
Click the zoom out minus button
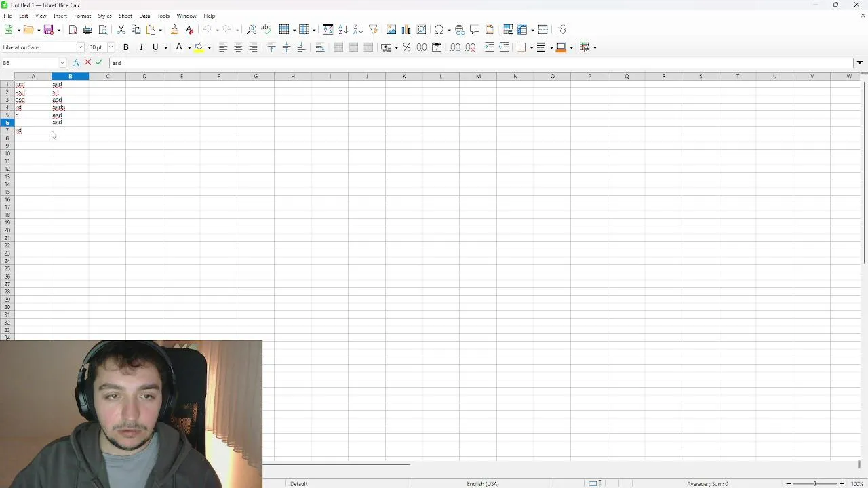coord(788,484)
